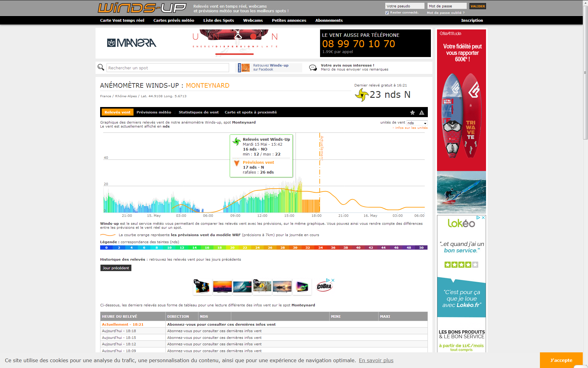The image size is (588, 368).
Task: Click Retrouvez Winds-up sur Facebook link
Action: pos(271,67)
